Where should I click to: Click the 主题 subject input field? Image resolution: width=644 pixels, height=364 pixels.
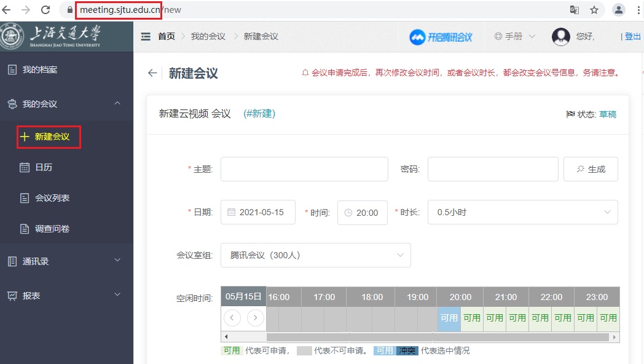point(304,169)
